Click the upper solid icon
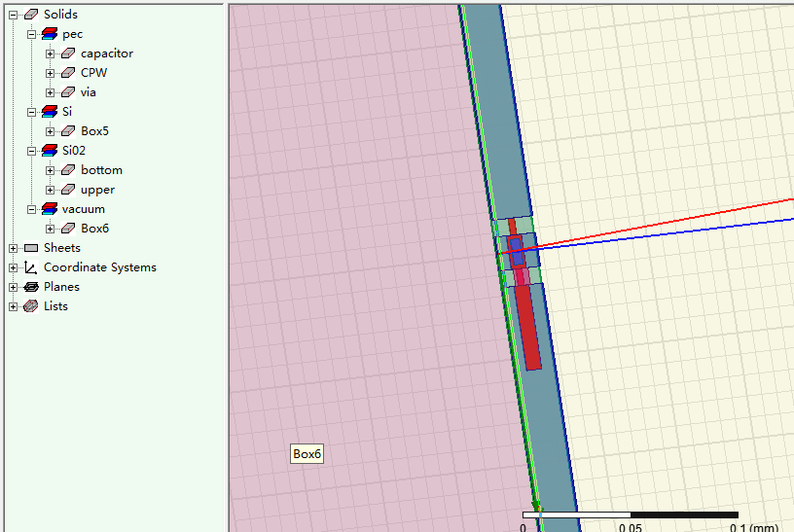Screen dimensions: 794x532 (68, 190)
